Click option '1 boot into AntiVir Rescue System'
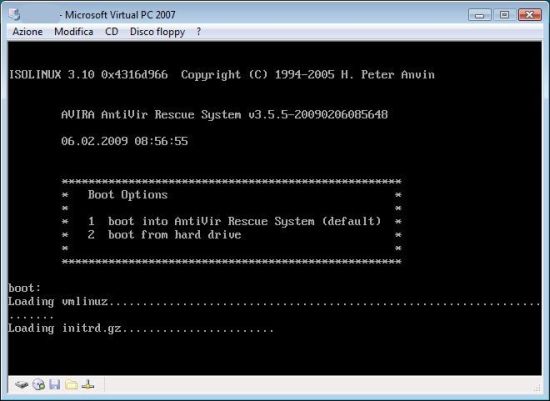The width and height of the screenshot is (550, 401). 234,221
